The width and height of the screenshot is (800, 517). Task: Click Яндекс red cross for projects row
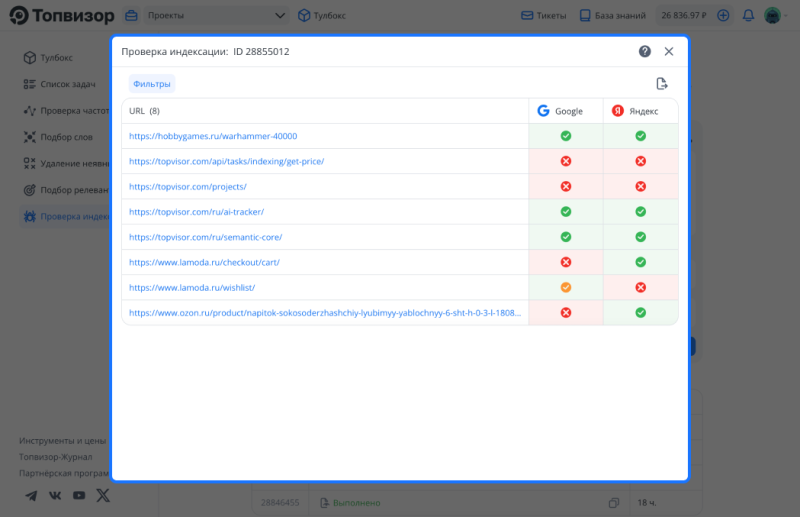pyautogui.click(x=641, y=186)
